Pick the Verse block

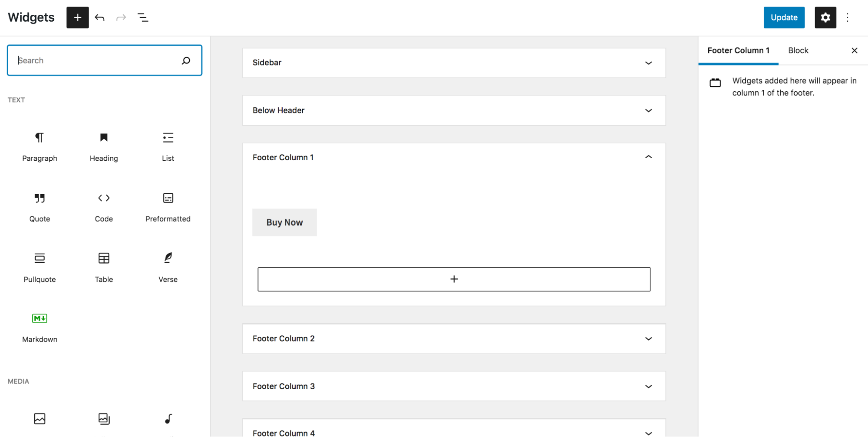click(x=168, y=267)
